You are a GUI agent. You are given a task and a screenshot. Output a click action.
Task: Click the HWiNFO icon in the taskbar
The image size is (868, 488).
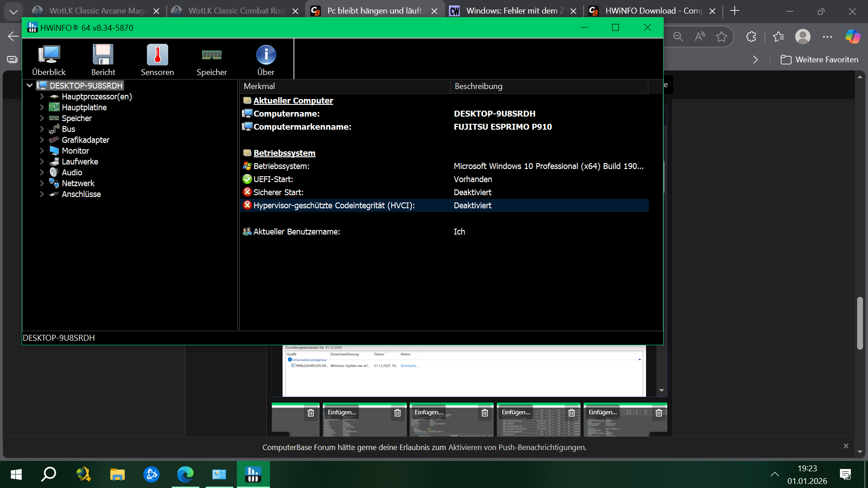tap(253, 474)
